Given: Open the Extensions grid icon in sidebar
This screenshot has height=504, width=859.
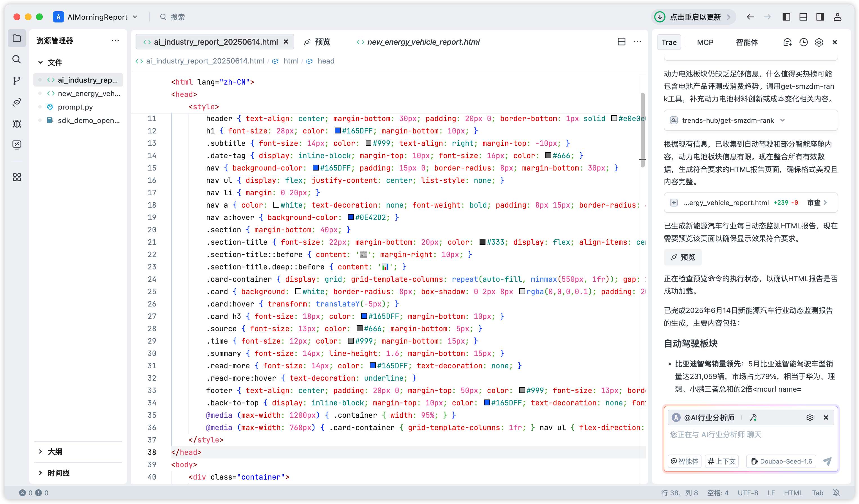Looking at the screenshot, I should pos(17,177).
